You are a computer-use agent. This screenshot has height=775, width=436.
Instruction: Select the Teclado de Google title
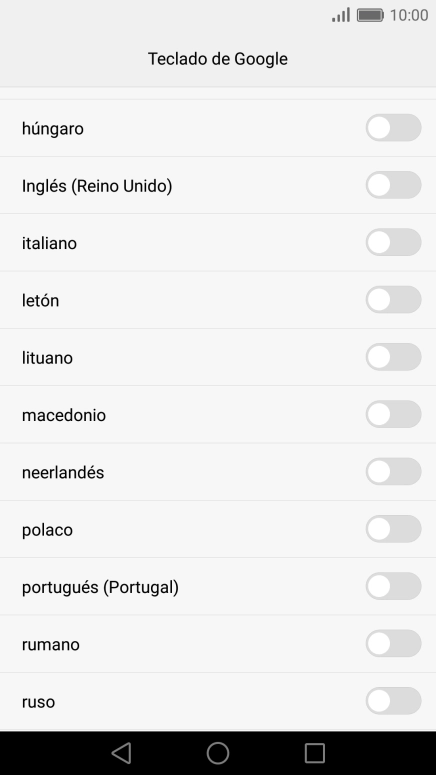pos(218,59)
